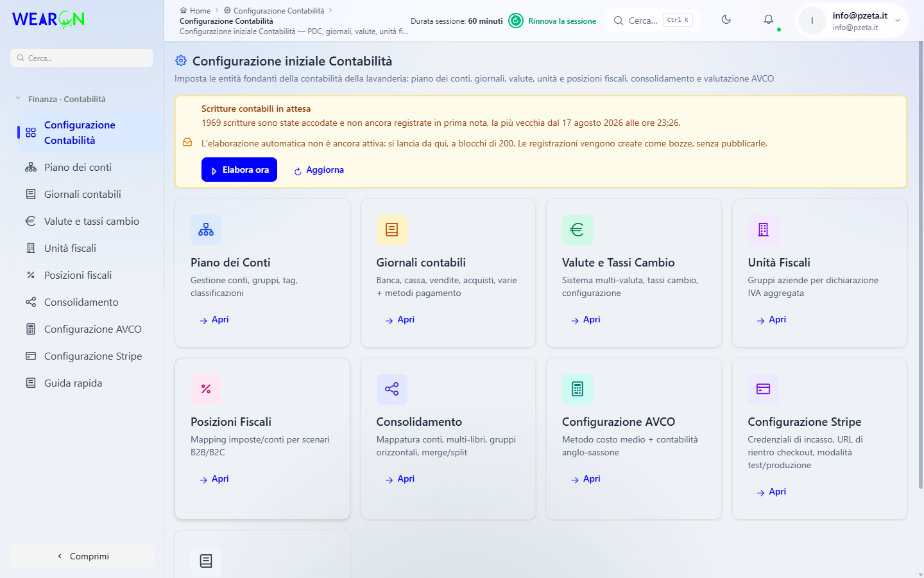Click Aggiorna to refresh pending entries
Viewport: 924px width, 578px height.
(x=319, y=170)
